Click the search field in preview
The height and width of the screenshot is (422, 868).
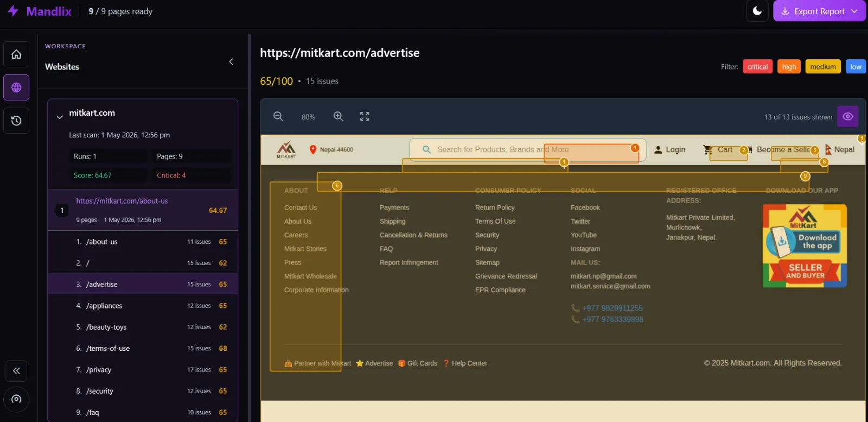point(528,149)
